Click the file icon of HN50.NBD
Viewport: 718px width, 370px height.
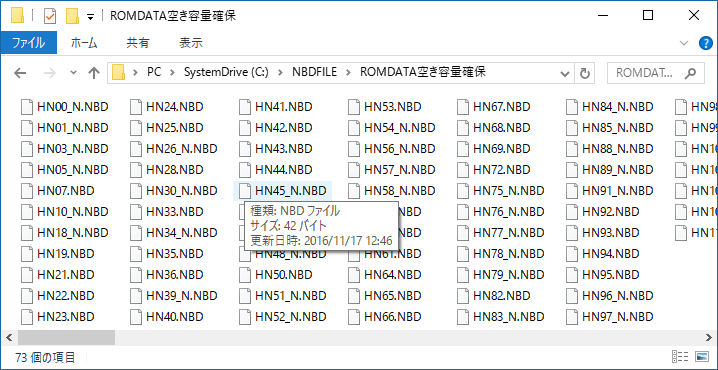pyautogui.click(x=245, y=275)
